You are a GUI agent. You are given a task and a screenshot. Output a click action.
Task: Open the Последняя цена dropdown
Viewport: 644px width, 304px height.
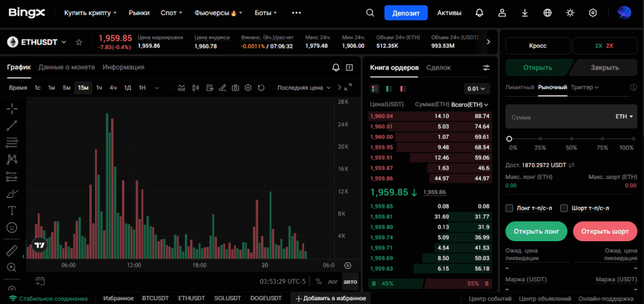(x=304, y=88)
